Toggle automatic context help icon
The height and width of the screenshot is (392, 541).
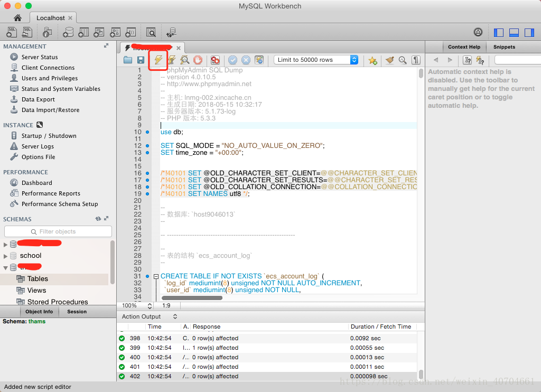pyautogui.click(x=480, y=60)
